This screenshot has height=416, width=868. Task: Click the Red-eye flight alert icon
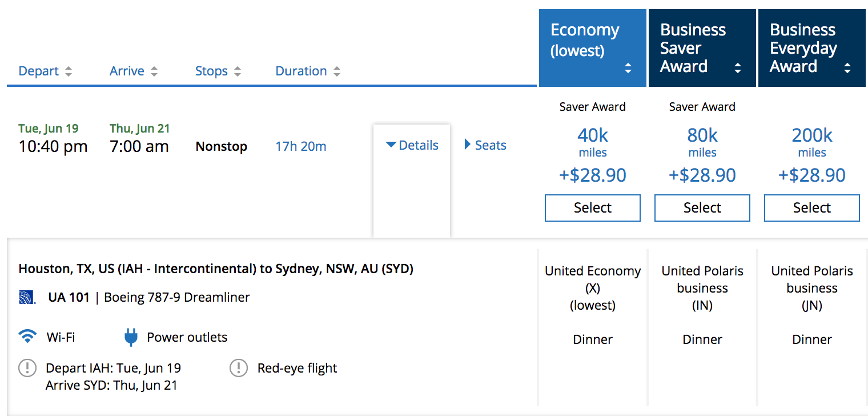tap(239, 368)
